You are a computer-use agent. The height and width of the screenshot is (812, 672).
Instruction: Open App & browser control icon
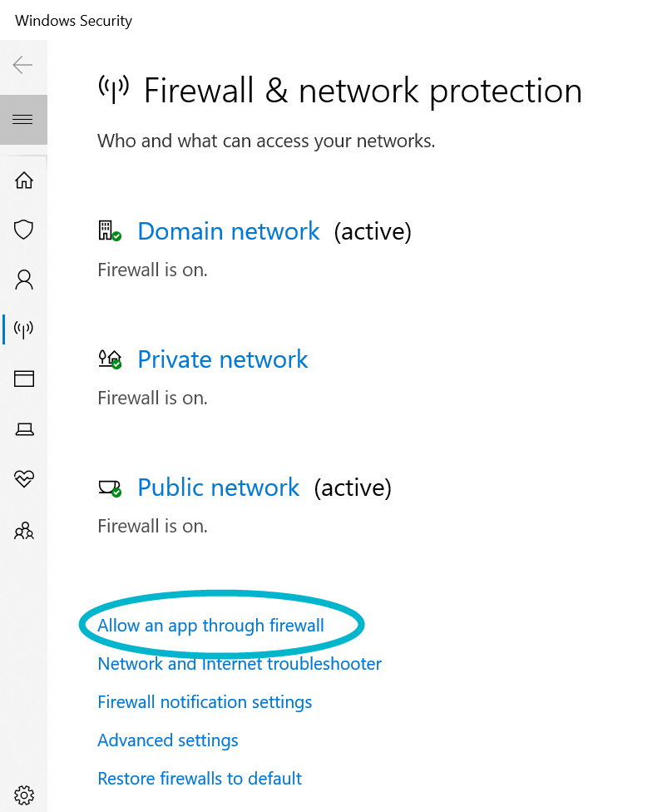[24, 379]
